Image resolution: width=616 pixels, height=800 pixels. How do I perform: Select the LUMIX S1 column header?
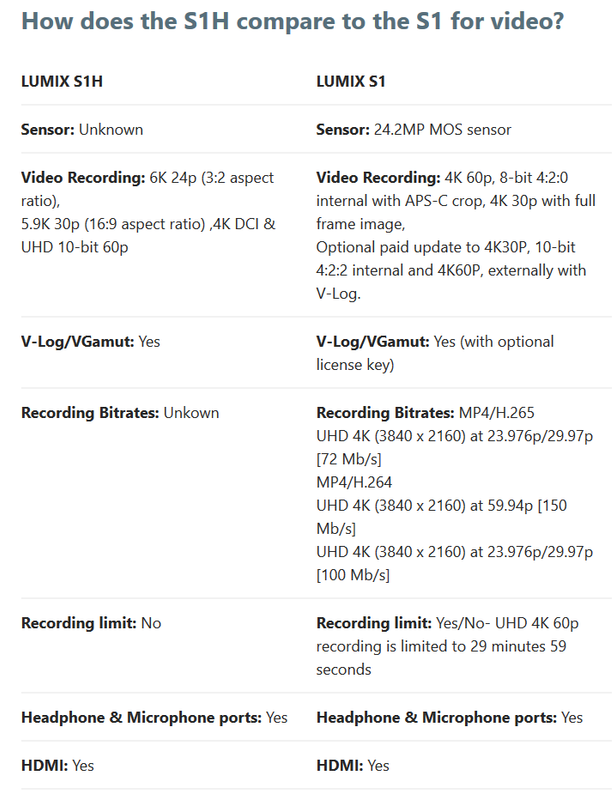point(351,82)
